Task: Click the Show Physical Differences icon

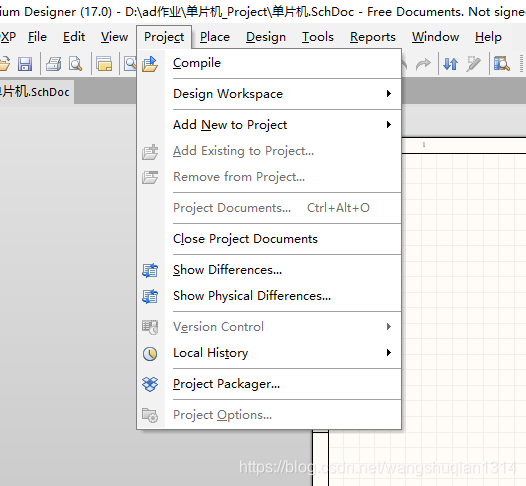Action: pos(150,296)
